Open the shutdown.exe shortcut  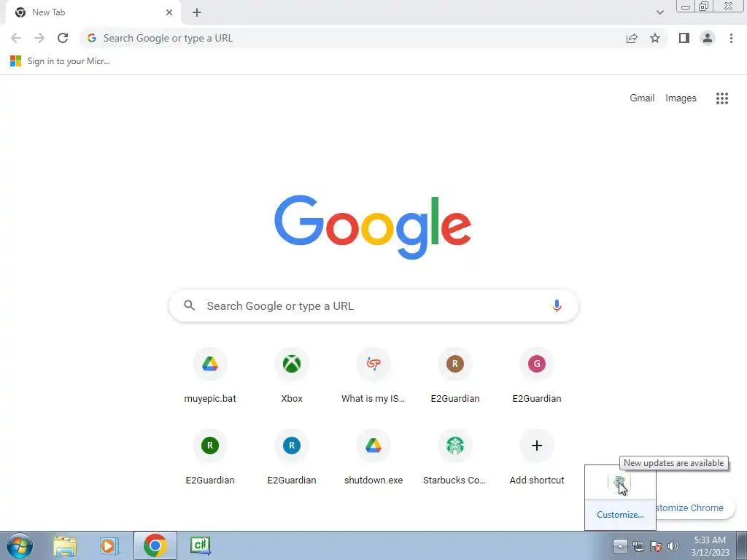point(373,458)
